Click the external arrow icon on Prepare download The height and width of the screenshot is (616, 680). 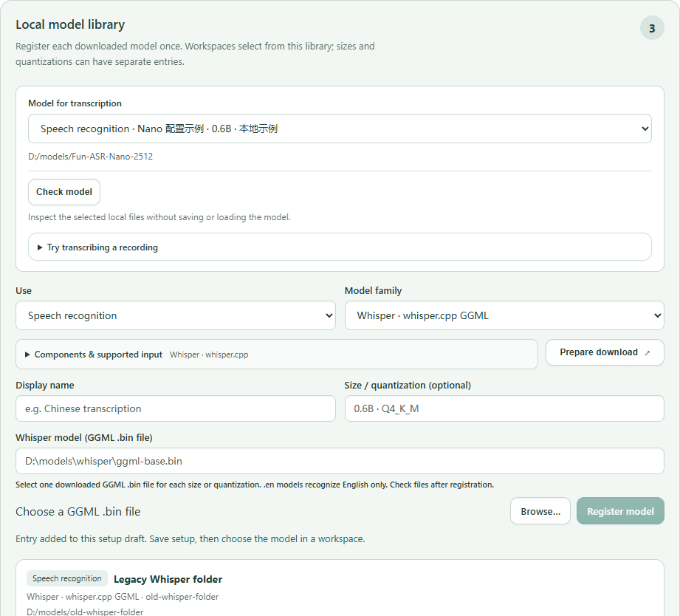647,352
